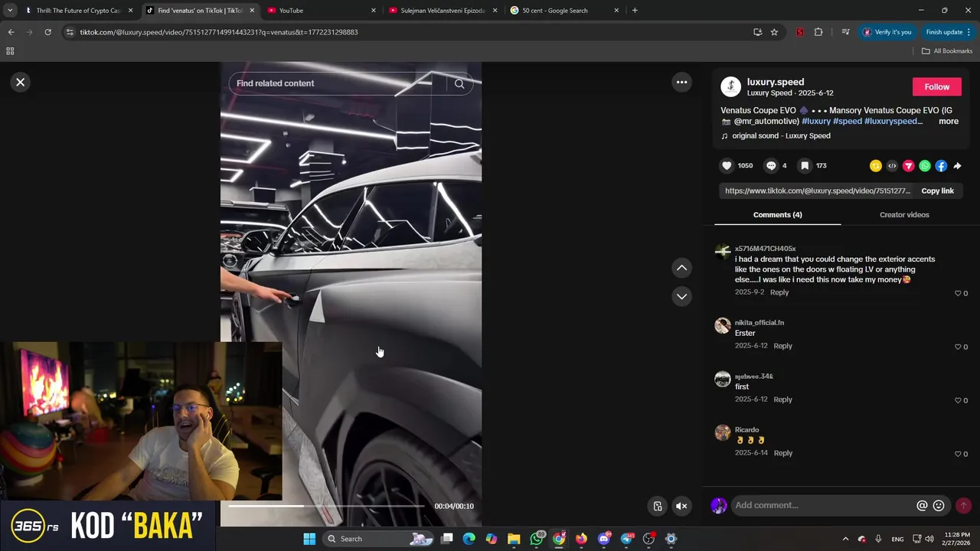
Task: Bookmark this page with star icon
Action: pos(774,32)
